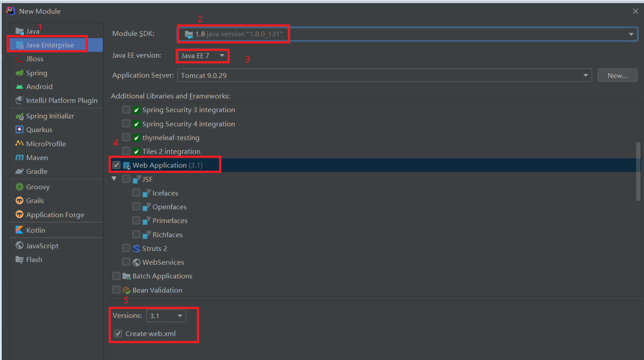Image resolution: width=644 pixels, height=360 pixels.
Task: Click the Primefaces icon
Action: point(147,220)
